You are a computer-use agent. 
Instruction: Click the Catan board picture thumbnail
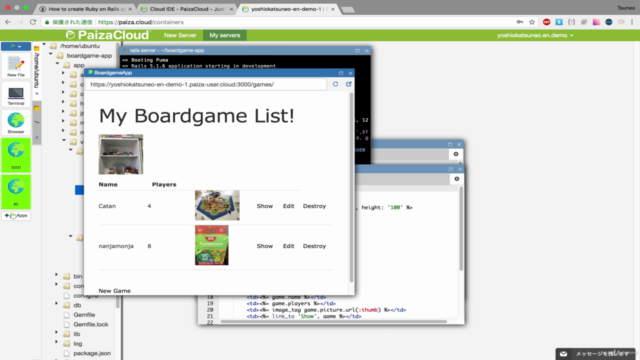tap(217, 205)
